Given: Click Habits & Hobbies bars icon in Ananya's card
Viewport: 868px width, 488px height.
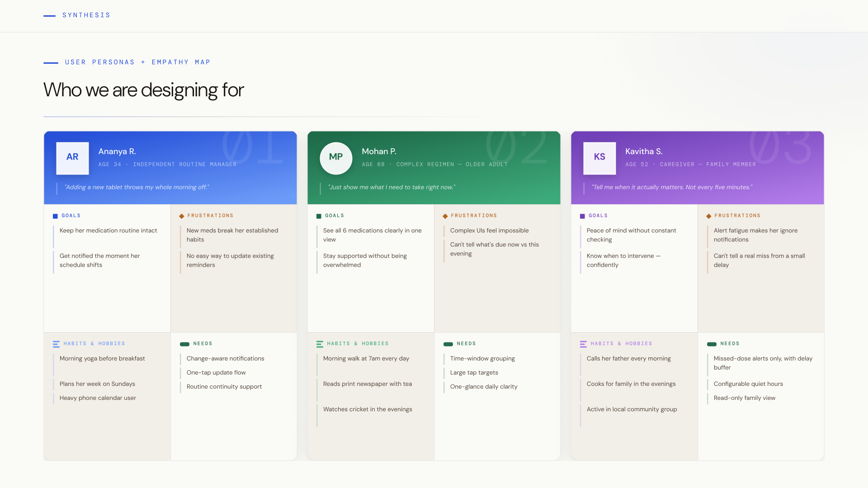Looking at the screenshot, I should pyautogui.click(x=56, y=344).
